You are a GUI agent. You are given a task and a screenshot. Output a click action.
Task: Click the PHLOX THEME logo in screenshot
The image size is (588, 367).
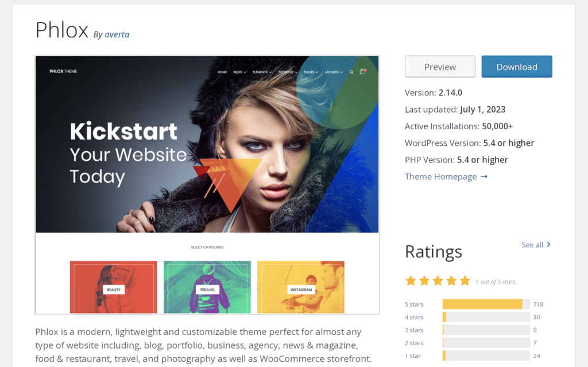coord(63,71)
